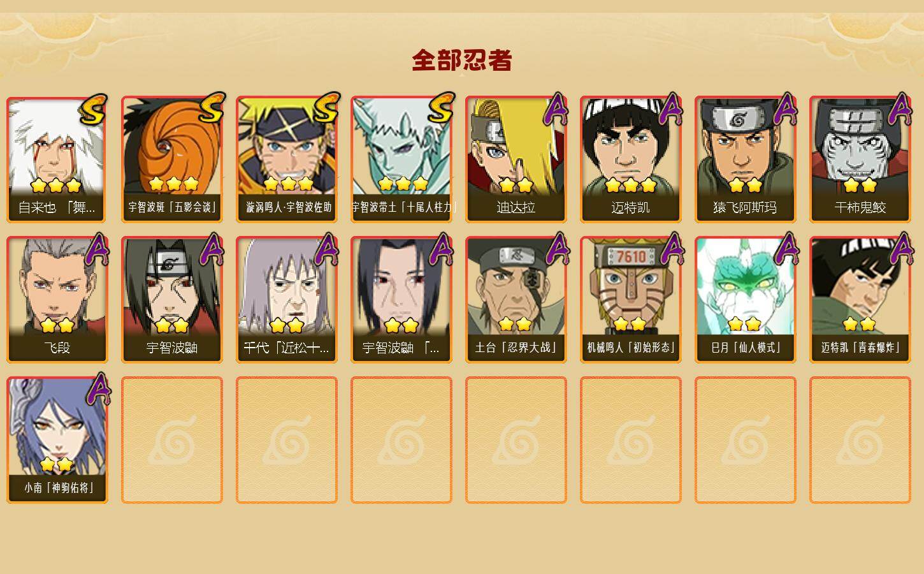Pick the 土台「忍界大战」 card
The image size is (924, 574).
pos(516,300)
